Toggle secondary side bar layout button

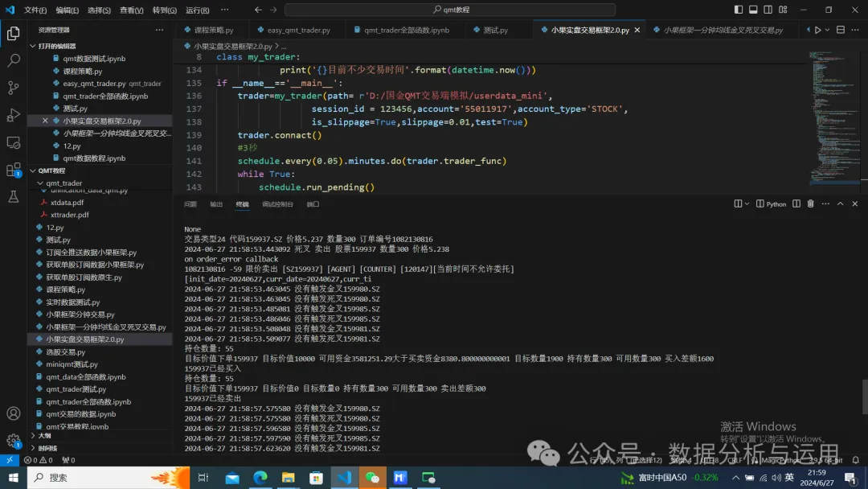point(768,10)
